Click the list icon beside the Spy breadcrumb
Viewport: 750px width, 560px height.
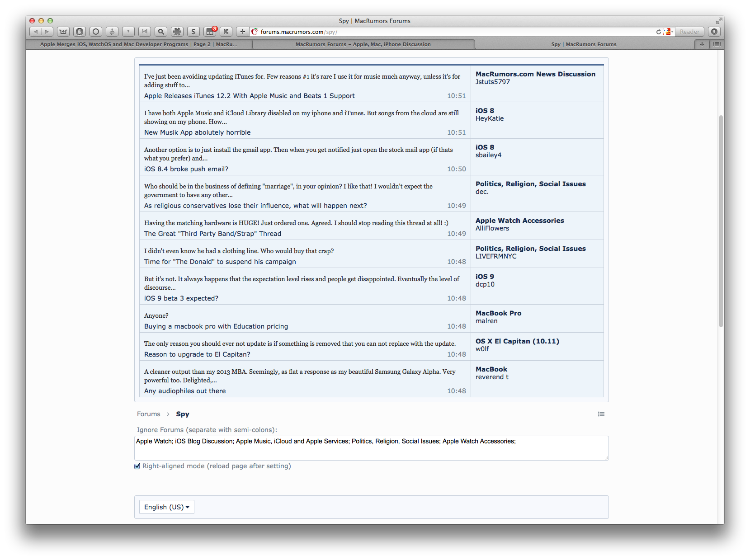[x=601, y=414]
